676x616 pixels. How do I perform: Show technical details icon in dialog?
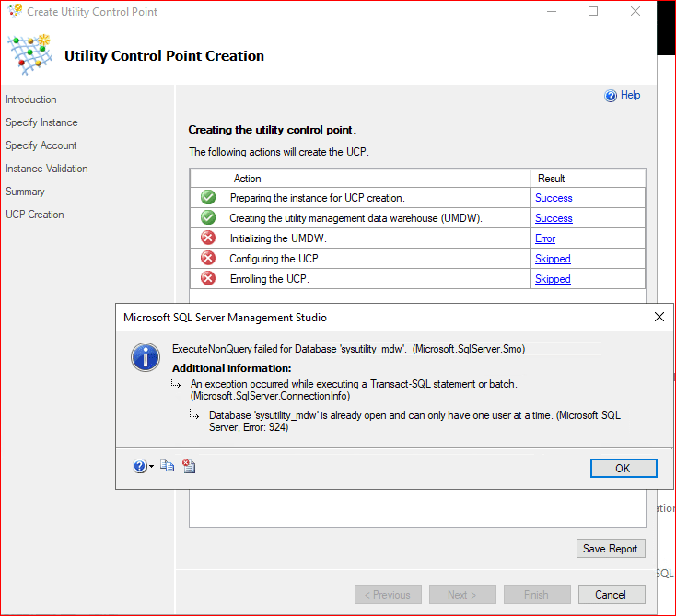click(189, 467)
